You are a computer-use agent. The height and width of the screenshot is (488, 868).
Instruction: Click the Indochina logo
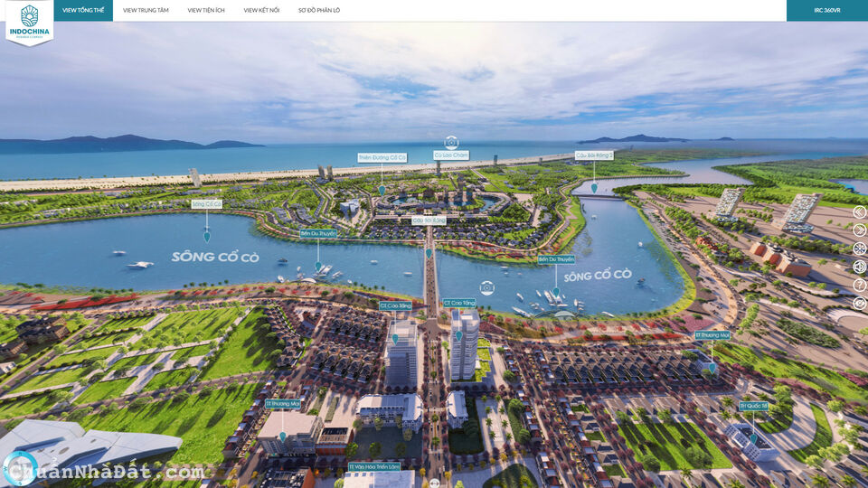coord(29,22)
